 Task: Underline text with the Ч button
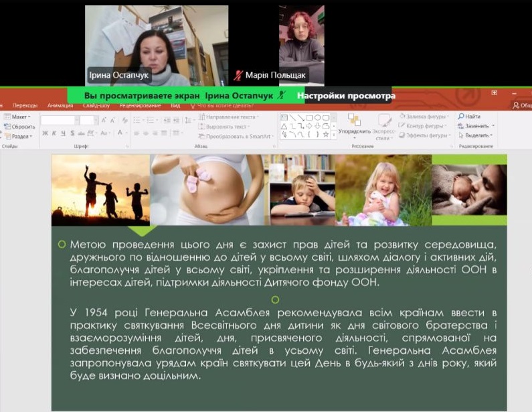pos(64,133)
